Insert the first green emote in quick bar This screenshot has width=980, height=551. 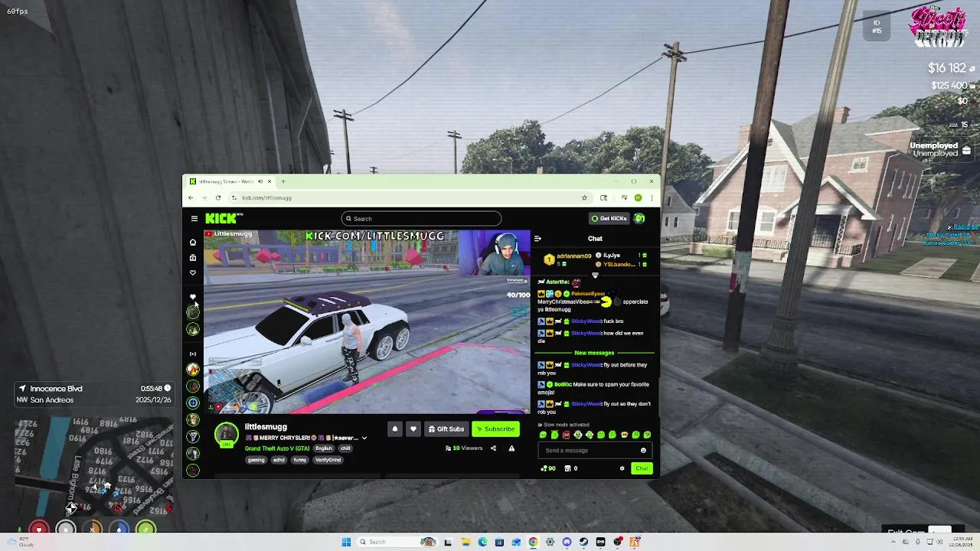coord(544,435)
